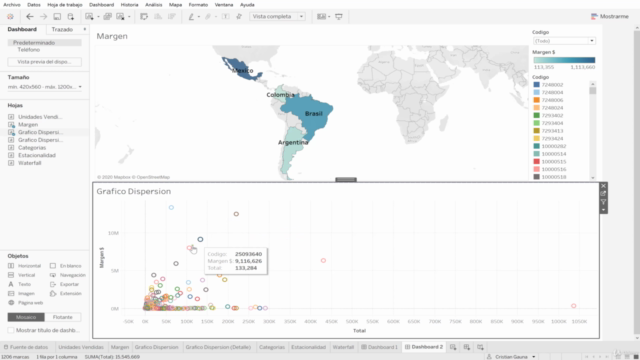
Task: Open the Archivo menu
Action: 11,4
